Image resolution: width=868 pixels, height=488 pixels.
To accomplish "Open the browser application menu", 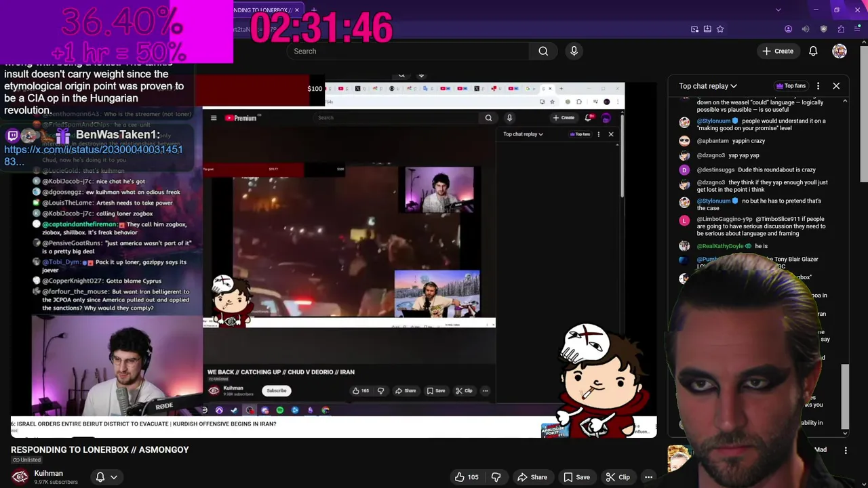I will point(857,29).
